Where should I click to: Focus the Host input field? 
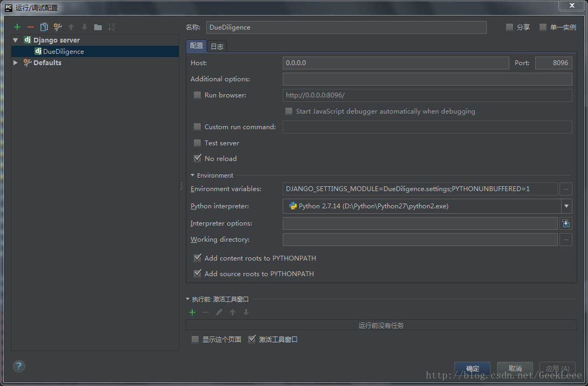396,63
